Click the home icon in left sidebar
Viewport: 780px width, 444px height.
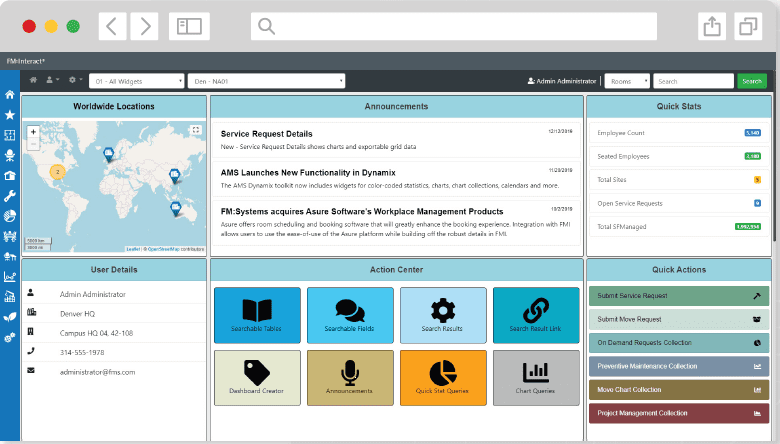[10, 95]
